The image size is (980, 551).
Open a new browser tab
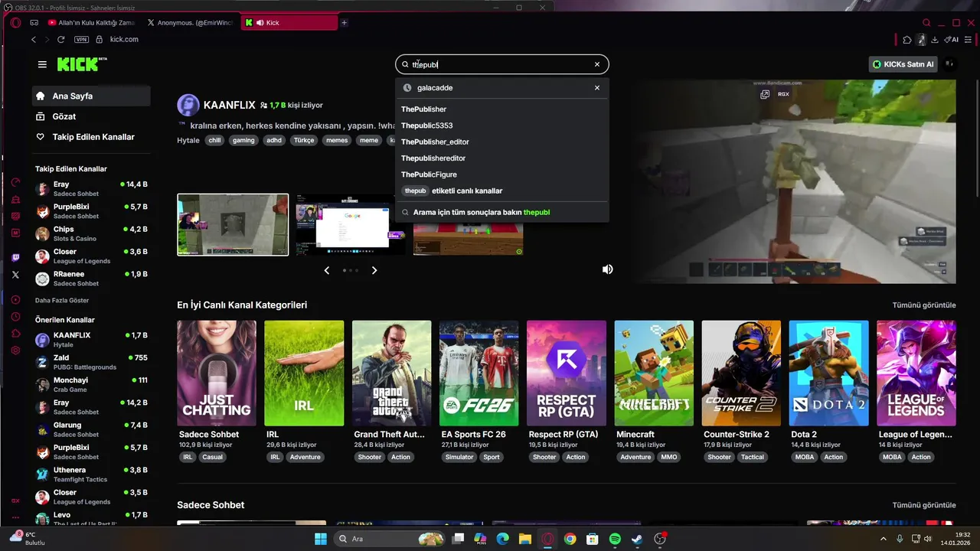(x=344, y=23)
